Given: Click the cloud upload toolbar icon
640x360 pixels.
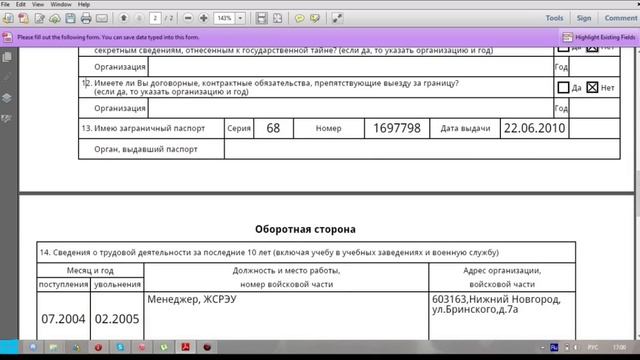Looking at the screenshot, I should pos(55,18).
